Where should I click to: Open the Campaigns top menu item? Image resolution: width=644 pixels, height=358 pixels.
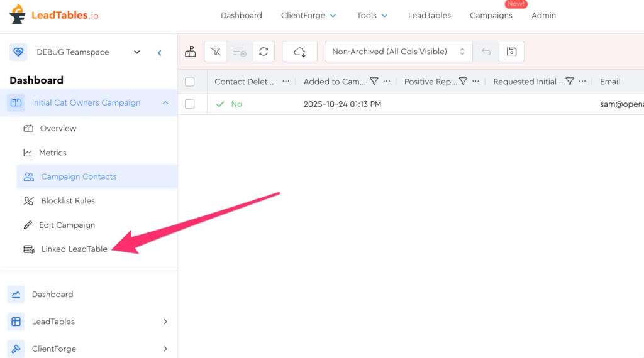[491, 15]
